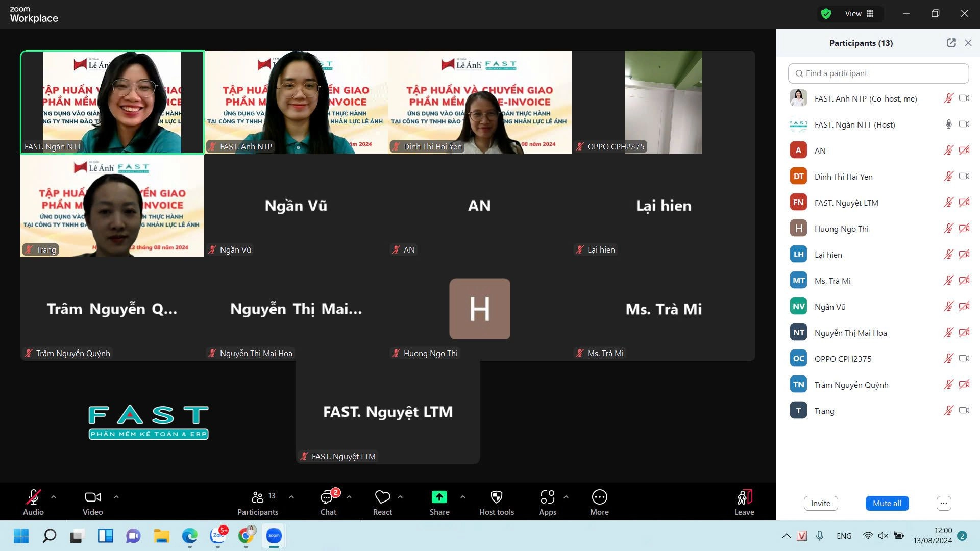Click the More options ellipsis icon

[x=599, y=497]
